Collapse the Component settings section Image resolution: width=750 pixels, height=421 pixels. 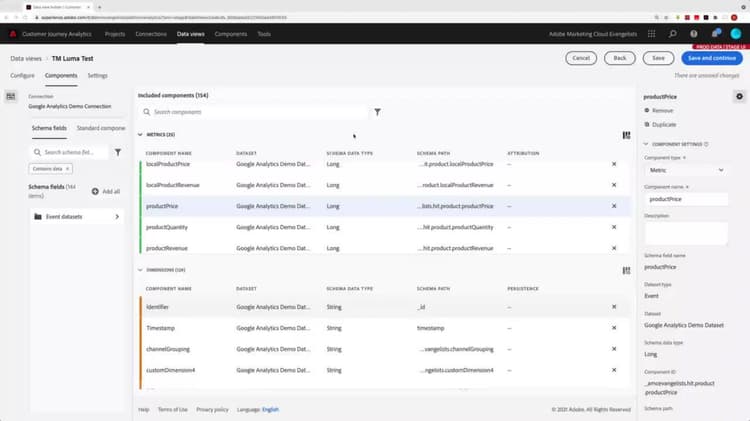pyautogui.click(x=646, y=144)
